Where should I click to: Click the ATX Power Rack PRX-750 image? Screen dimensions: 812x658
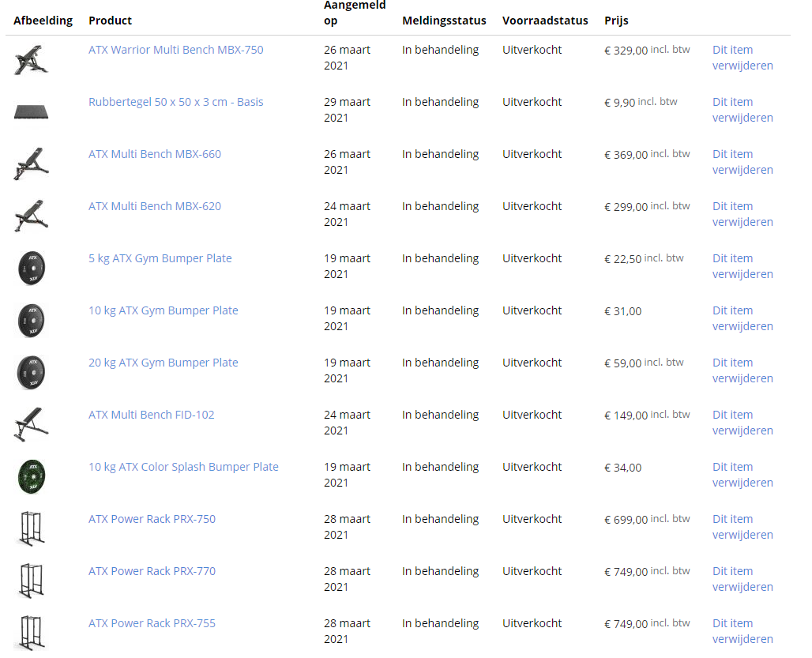point(32,528)
